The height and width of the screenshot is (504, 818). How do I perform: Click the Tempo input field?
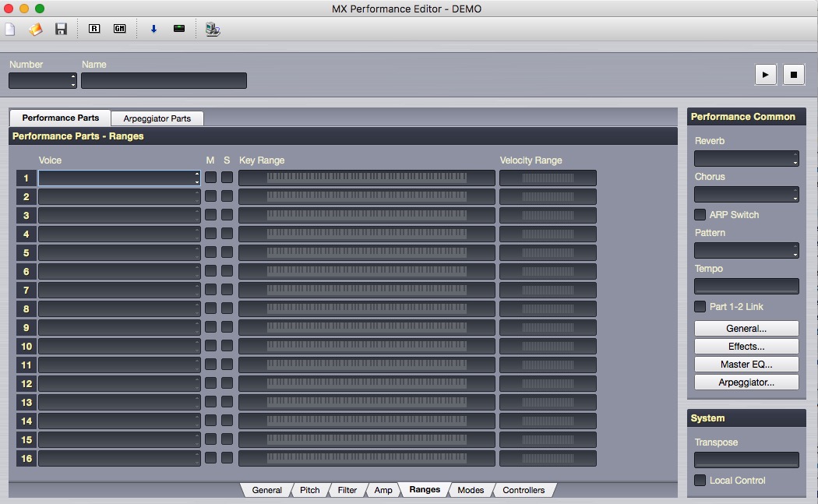(x=746, y=286)
